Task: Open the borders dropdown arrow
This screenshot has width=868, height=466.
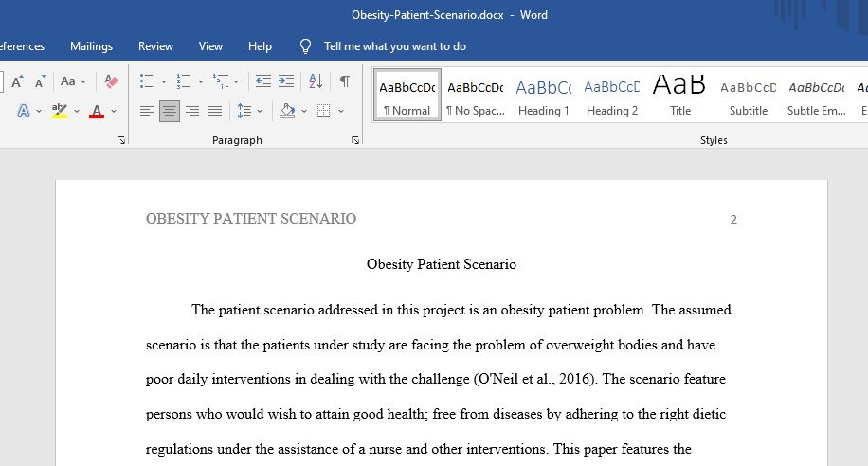Action: point(341,111)
